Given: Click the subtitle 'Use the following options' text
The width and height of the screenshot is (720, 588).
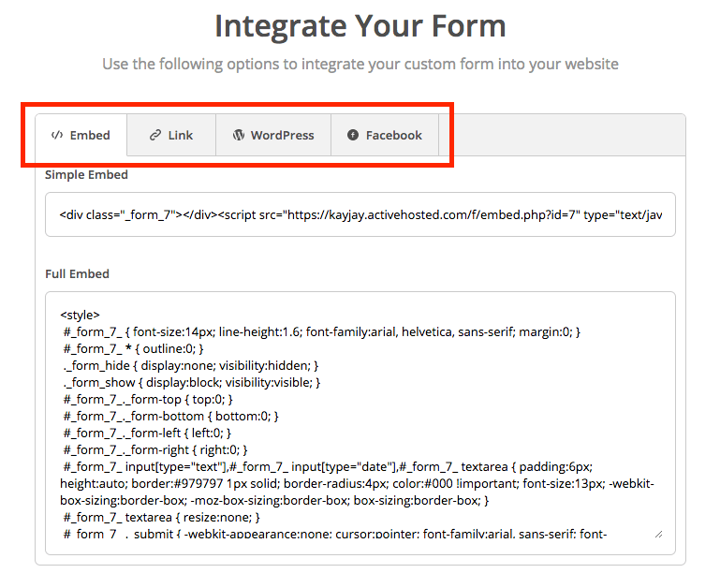Looking at the screenshot, I should (360, 65).
